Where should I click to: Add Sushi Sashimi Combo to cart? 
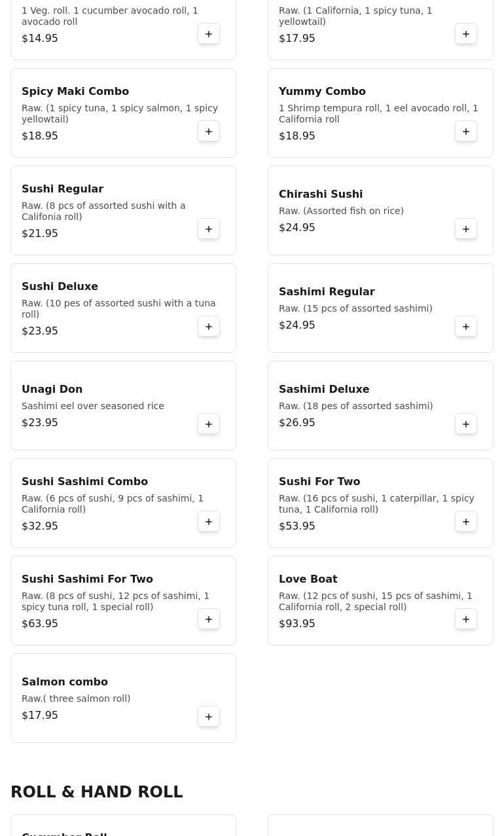[209, 522]
